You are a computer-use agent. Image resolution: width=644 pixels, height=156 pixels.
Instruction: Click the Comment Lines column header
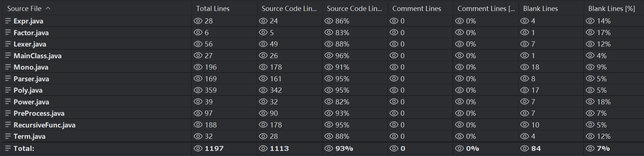[x=417, y=8]
